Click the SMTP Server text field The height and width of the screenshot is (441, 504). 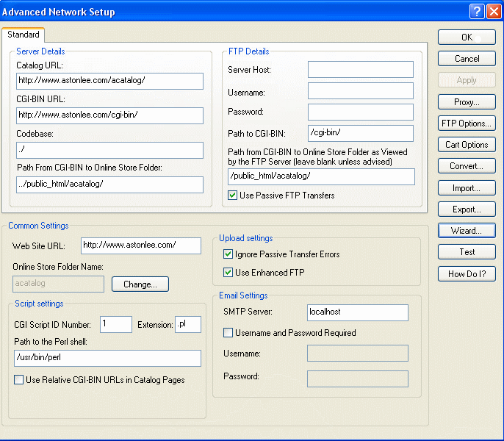(357, 312)
